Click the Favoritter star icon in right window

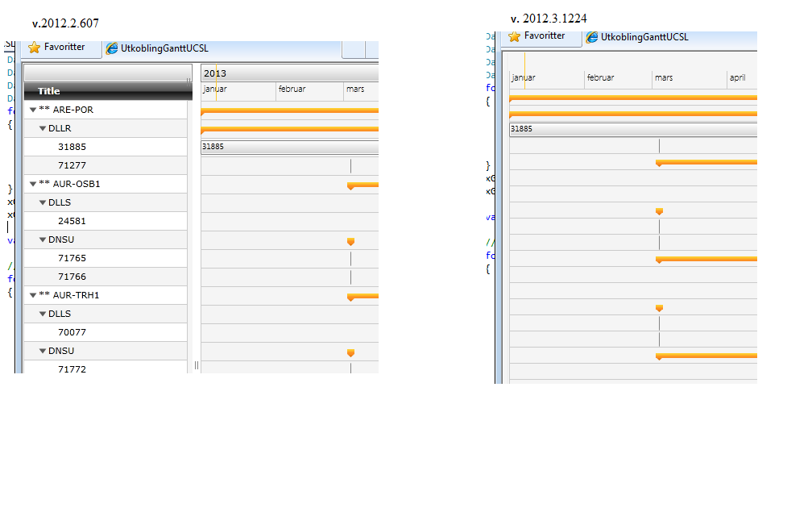point(514,36)
